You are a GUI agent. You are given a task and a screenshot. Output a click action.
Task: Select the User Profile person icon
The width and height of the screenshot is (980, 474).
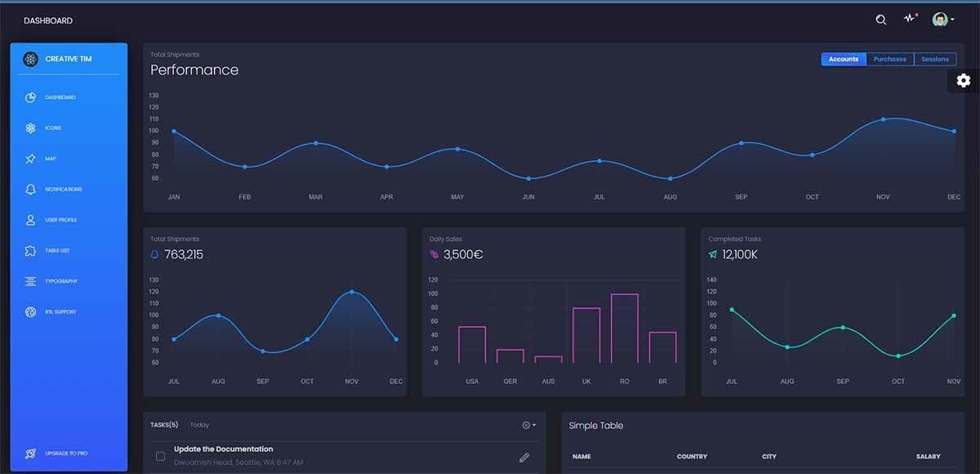click(30, 220)
